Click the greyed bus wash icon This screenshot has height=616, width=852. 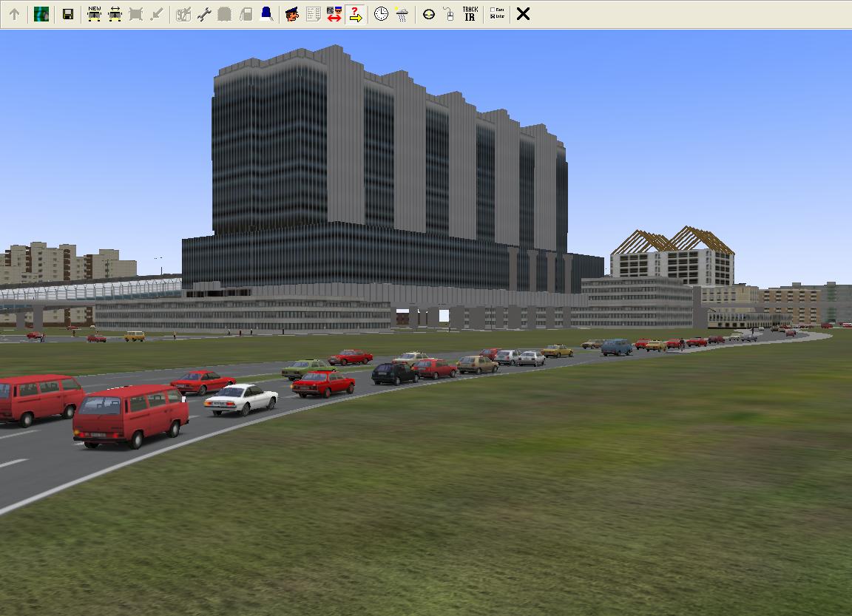224,14
